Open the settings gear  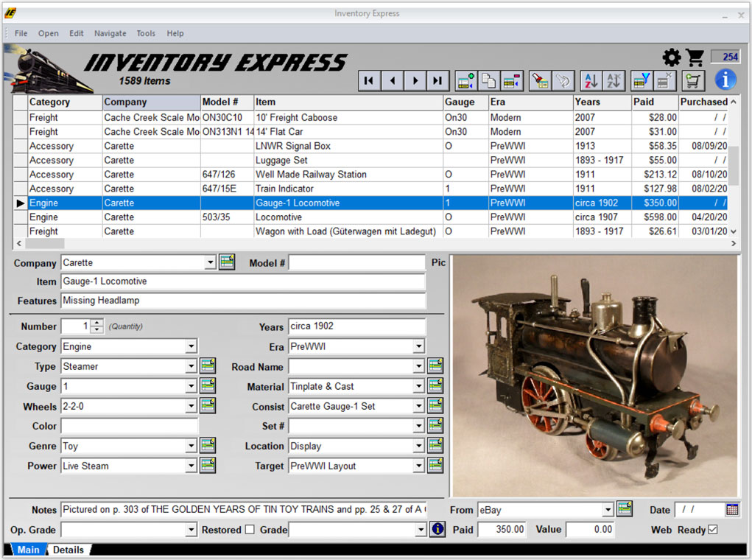[671, 57]
